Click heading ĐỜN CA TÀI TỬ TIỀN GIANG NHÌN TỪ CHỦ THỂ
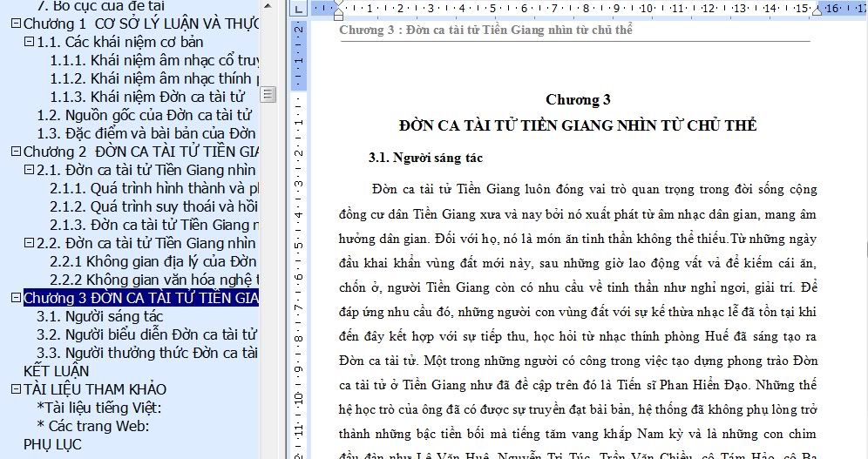Viewport: 868px width, 459px height. tap(578, 125)
